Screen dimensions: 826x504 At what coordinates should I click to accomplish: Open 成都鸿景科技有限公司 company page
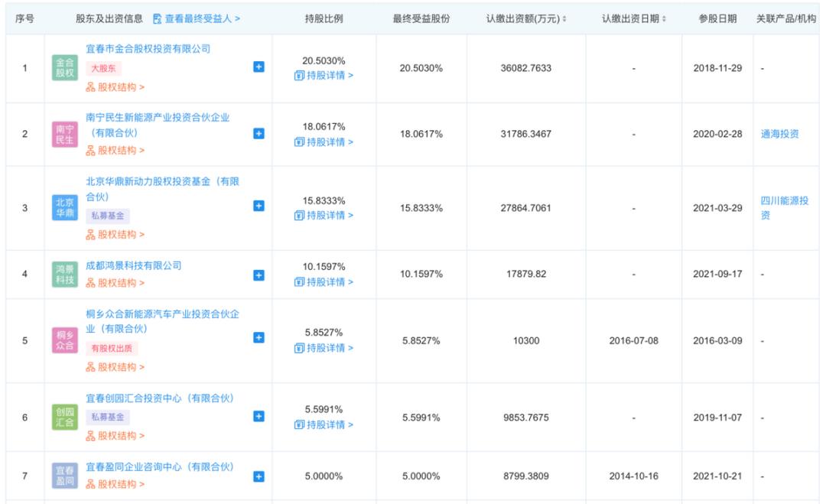point(134,265)
